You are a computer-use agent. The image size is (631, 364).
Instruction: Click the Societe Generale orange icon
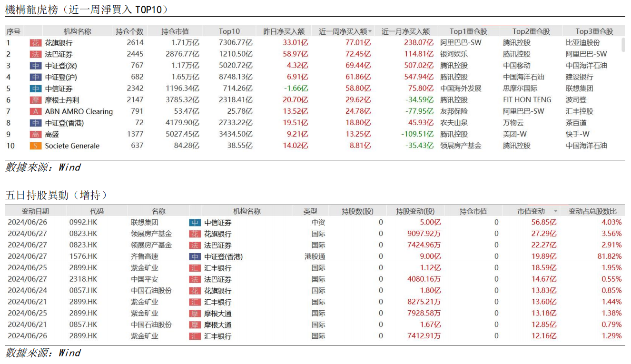pyautogui.click(x=35, y=146)
